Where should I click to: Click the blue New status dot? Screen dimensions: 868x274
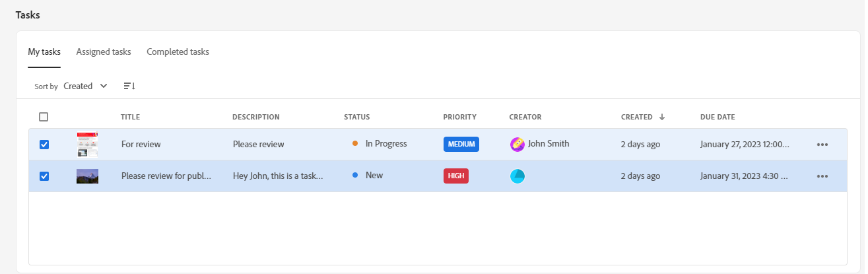click(355, 176)
